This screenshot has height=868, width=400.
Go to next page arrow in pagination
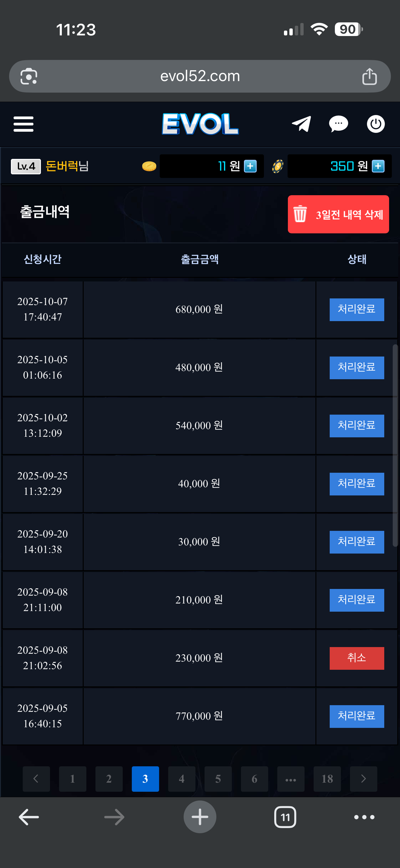point(363,779)
